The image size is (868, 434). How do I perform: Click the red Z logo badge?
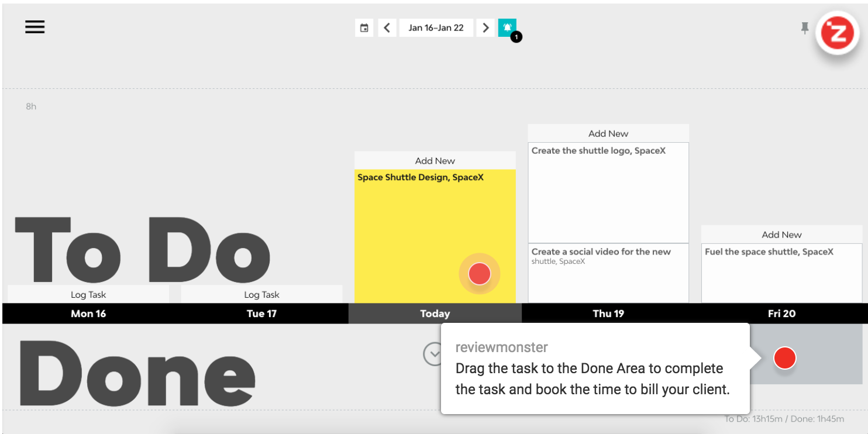838,33
